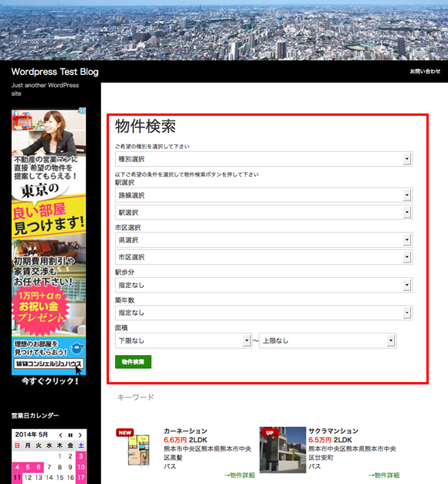The image size is (448, 484).
Task: Select calendar date 10
Action: pos(81,467)
